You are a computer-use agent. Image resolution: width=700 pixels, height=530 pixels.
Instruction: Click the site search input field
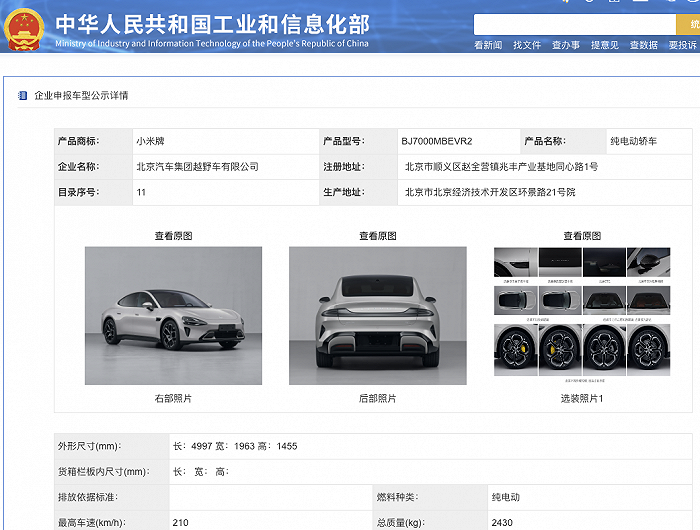575,25
